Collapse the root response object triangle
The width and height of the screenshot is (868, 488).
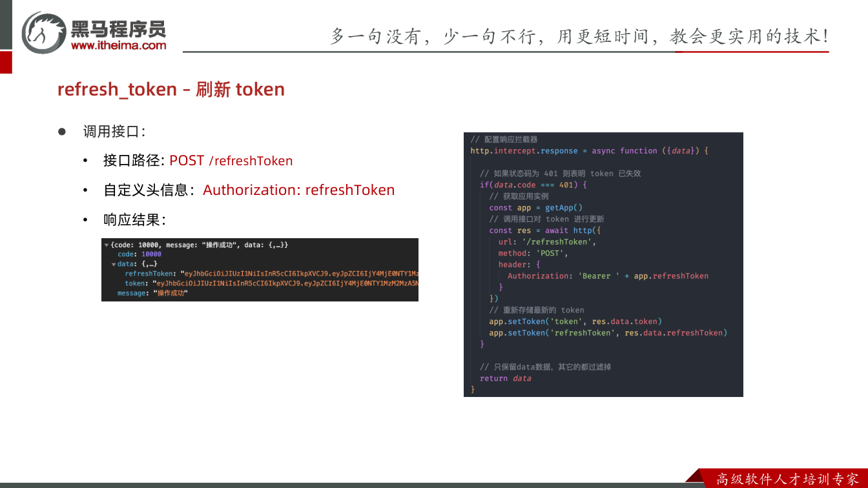tap(107, 245)
